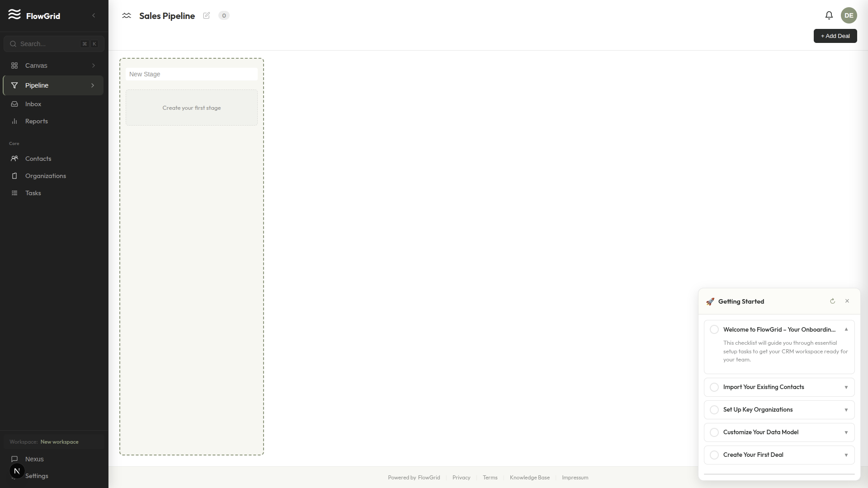Click the New Stage input field
Viewport: 868px width, 488px height.
click(x=191, y=74)
